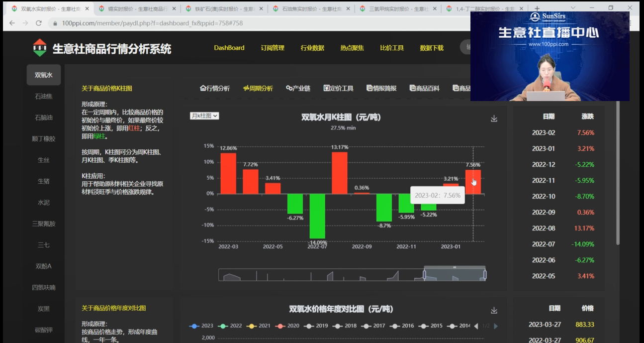Image resolution: width=644 pixels, height=343 pixels.
Task: Go forward with the browser forward arrow
Action: 25,23
